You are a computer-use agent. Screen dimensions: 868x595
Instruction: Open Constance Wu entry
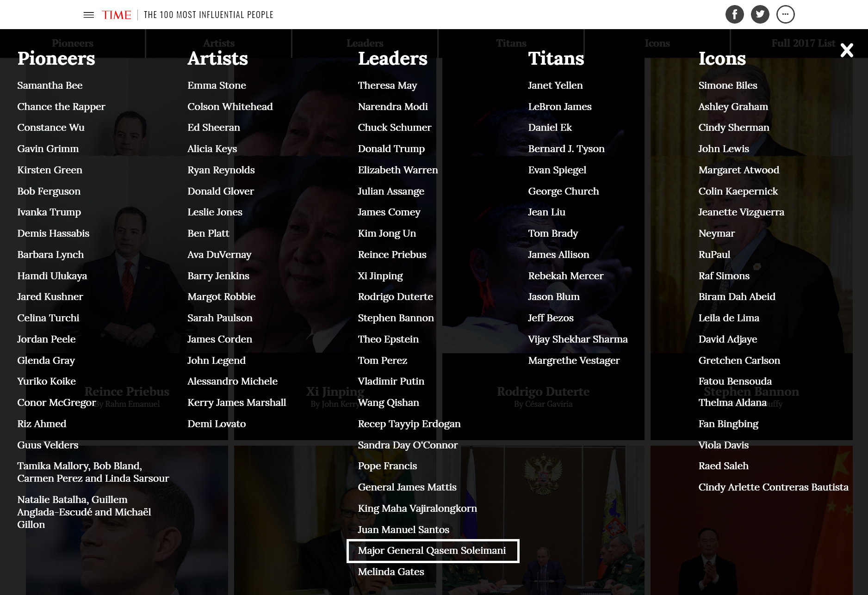(x=51, y=128)
